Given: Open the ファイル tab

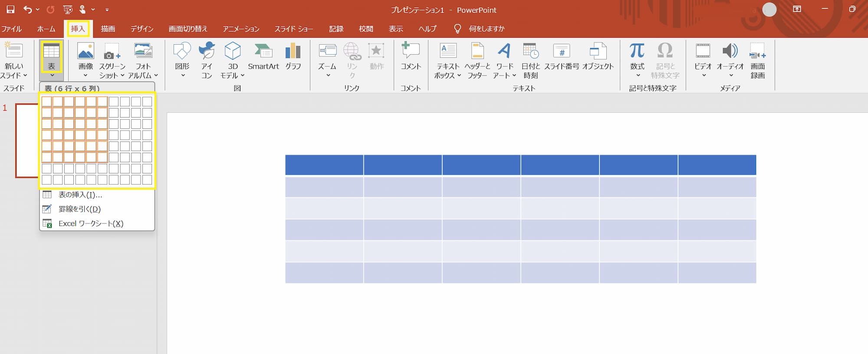Looking at the screenshot, I should 11,29.
